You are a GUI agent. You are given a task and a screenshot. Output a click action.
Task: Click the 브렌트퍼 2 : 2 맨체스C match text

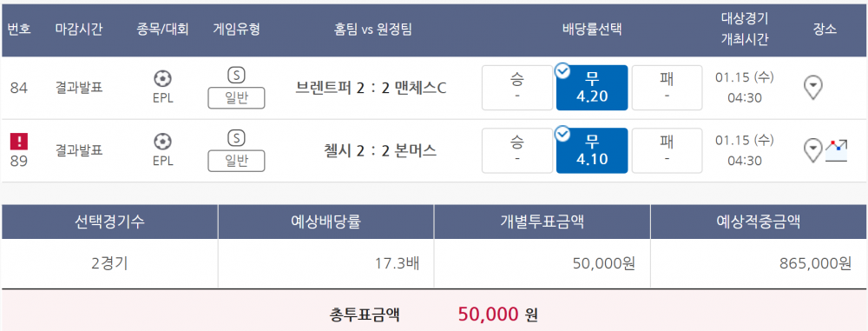372,88
